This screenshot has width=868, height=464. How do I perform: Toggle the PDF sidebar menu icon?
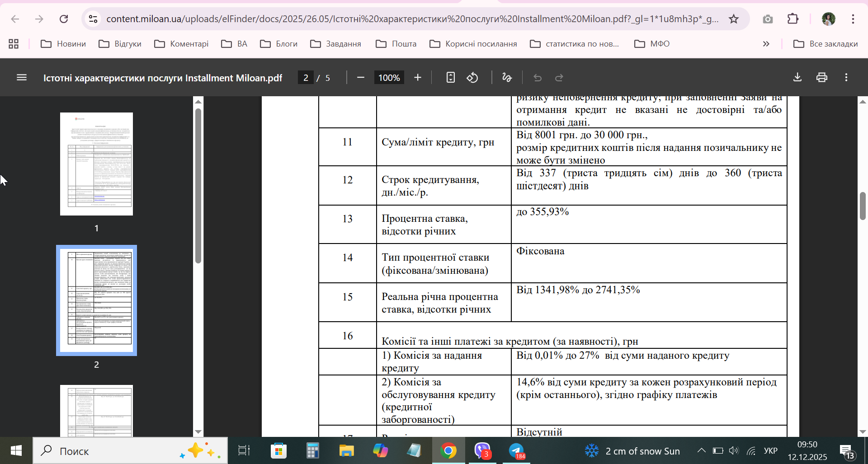click(x=22, y=78)
